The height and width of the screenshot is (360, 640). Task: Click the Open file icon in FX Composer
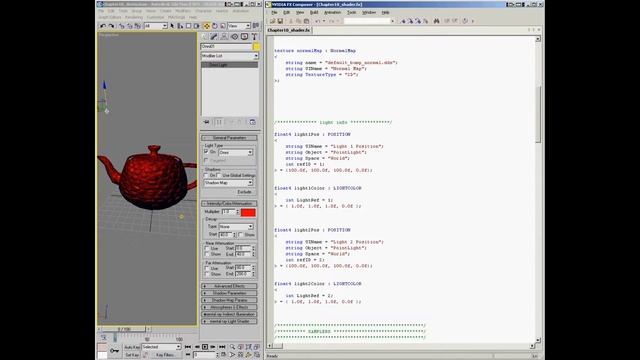click(273, 21)
